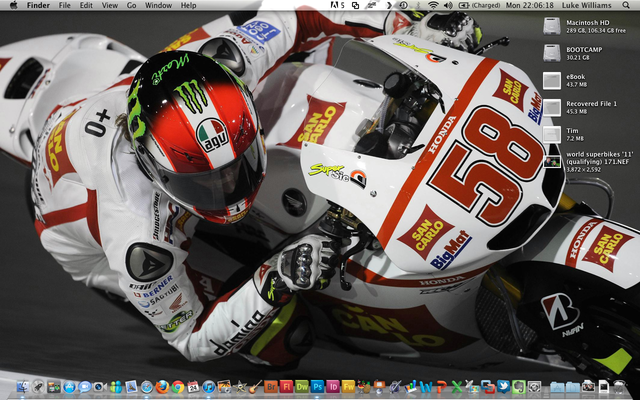Select the BOOTCAMP drive on desktop
Viewport: 640px width, 400px height.
(551, 53)
